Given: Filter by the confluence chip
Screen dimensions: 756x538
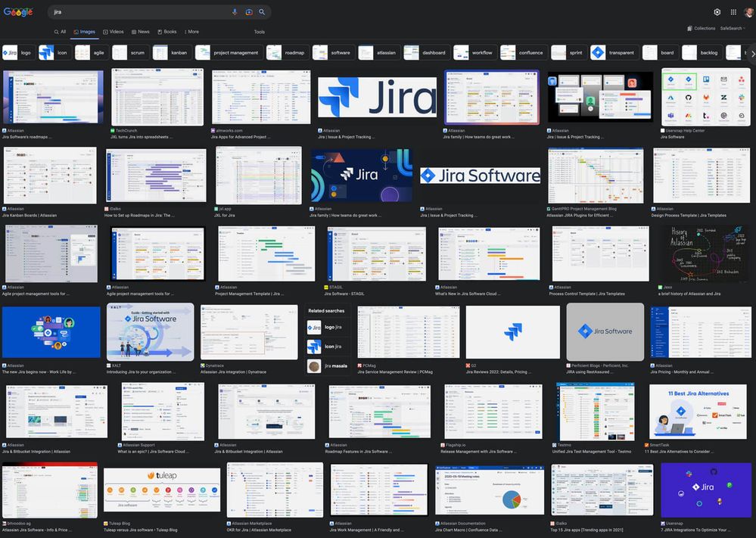Looking at the screenshot, I should 524,52.
